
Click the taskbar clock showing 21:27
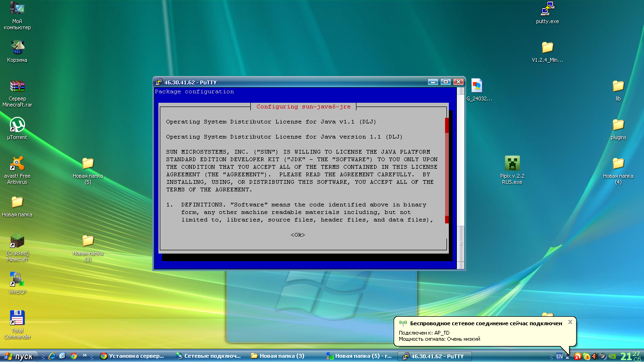click(x=630, y=356)
